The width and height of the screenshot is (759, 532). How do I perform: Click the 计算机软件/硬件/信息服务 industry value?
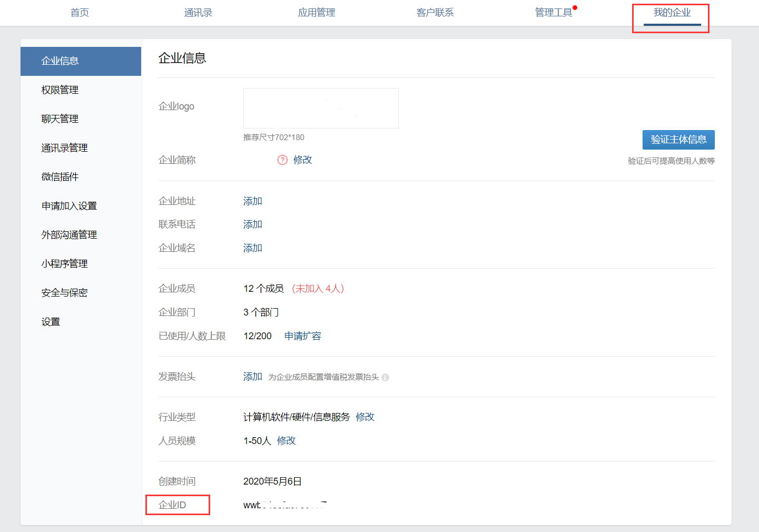[x=297, y=417]
